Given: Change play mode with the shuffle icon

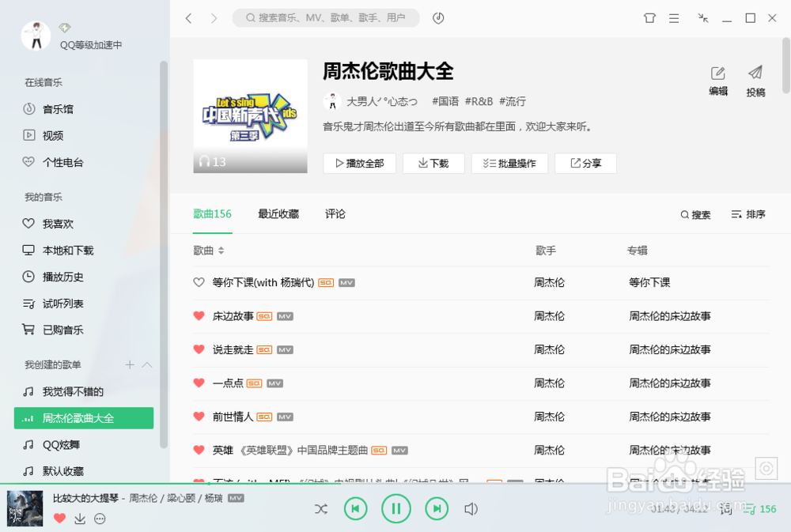Looking at the screenshot, I should click(320, 510).
